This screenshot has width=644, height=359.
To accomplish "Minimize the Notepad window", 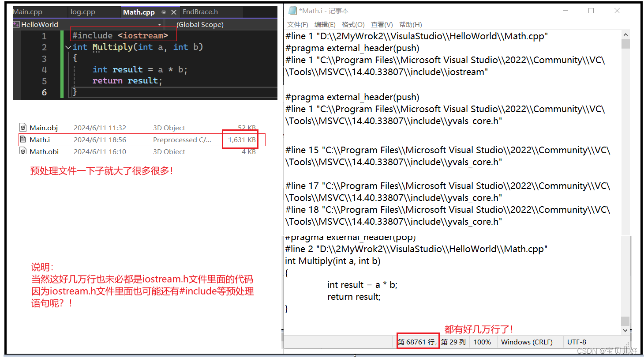I will [565, 11].
